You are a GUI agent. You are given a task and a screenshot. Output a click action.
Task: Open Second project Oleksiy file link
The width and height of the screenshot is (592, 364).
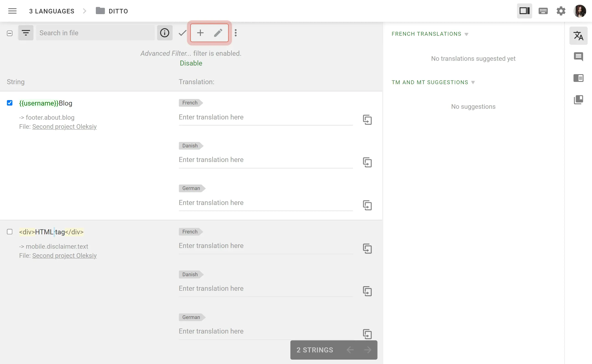(x=64, y=126)
